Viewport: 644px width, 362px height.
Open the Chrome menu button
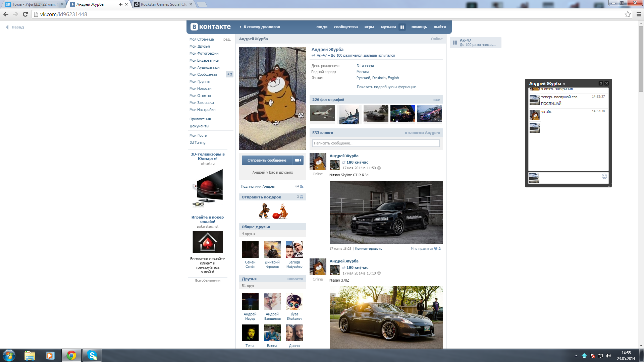pos(639,14)
